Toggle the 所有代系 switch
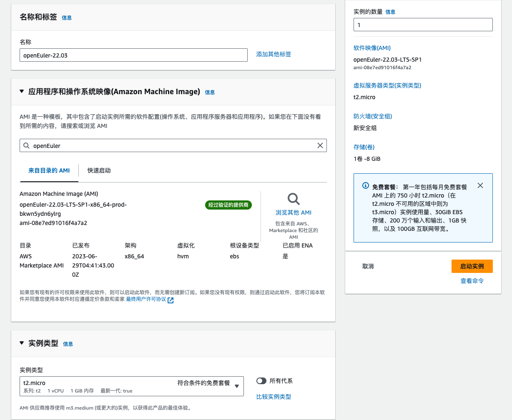 pos(261,381)
